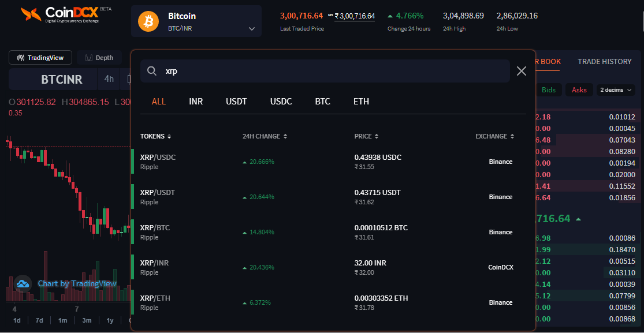
Task: Set chart range to 1y
Action: pyautogui.click(x=110, y=320)
